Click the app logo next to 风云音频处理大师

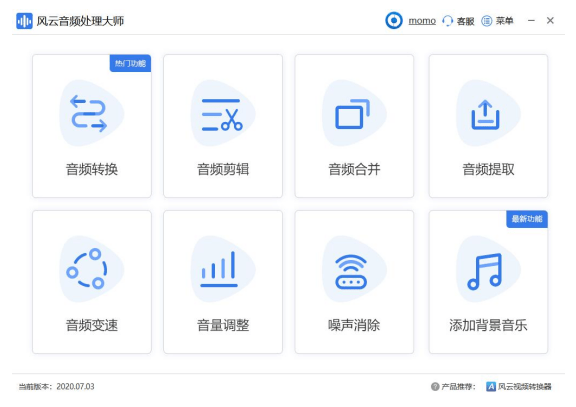pos(24,21)
